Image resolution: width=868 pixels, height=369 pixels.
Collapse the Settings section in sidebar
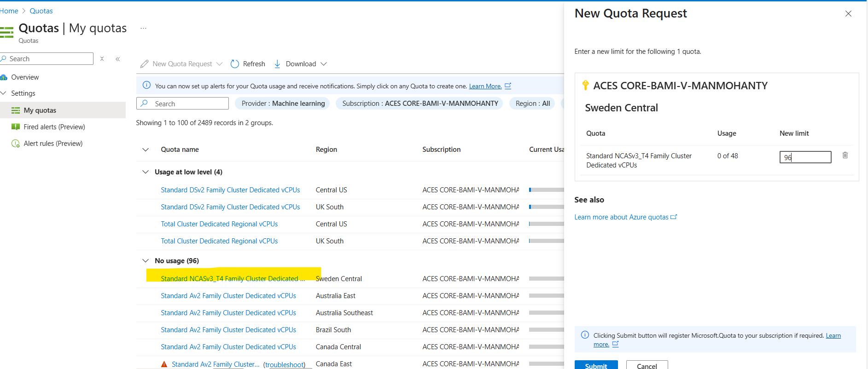(4, 93)
